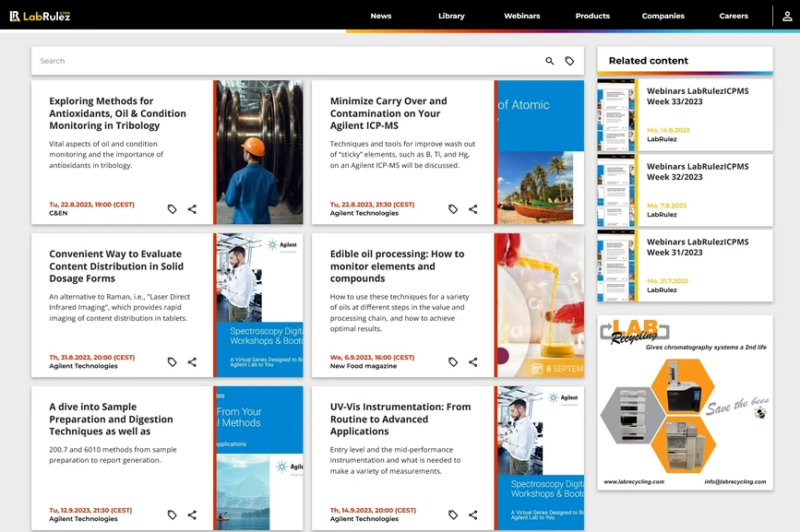Click the date Th, 31.8.2023, 20:00 (CEST)
Screen dimensions: 800x532
[92, 357]
